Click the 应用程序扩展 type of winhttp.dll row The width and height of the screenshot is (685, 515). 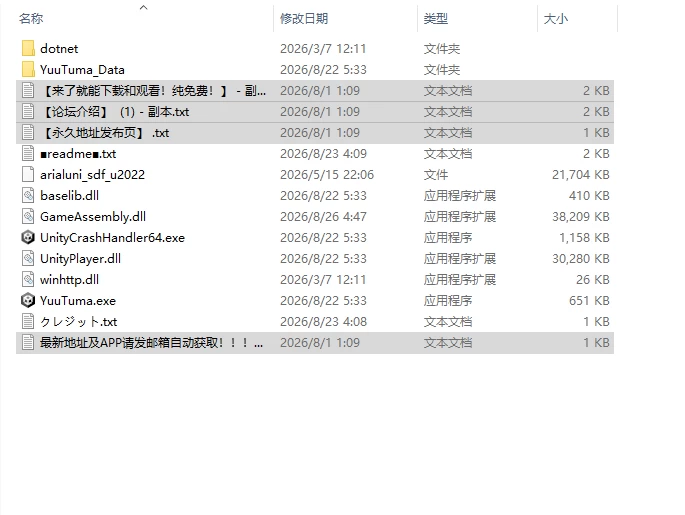coord(460,280)
